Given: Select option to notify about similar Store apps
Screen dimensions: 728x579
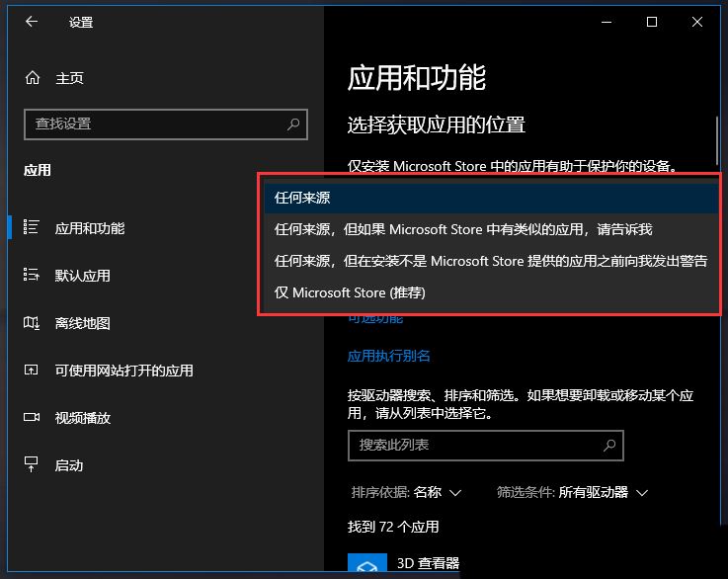Looking at the screenshot, I should pyautogui.click(x=463, y=229).
